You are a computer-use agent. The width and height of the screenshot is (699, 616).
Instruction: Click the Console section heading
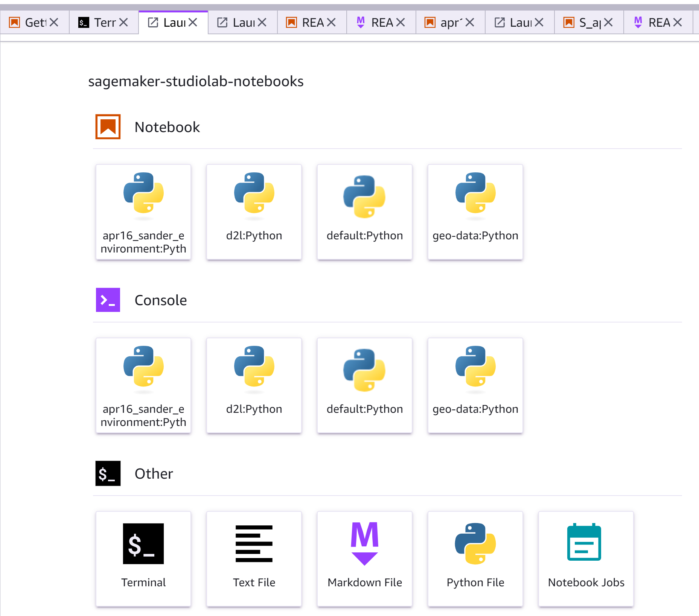pos(161,300)
